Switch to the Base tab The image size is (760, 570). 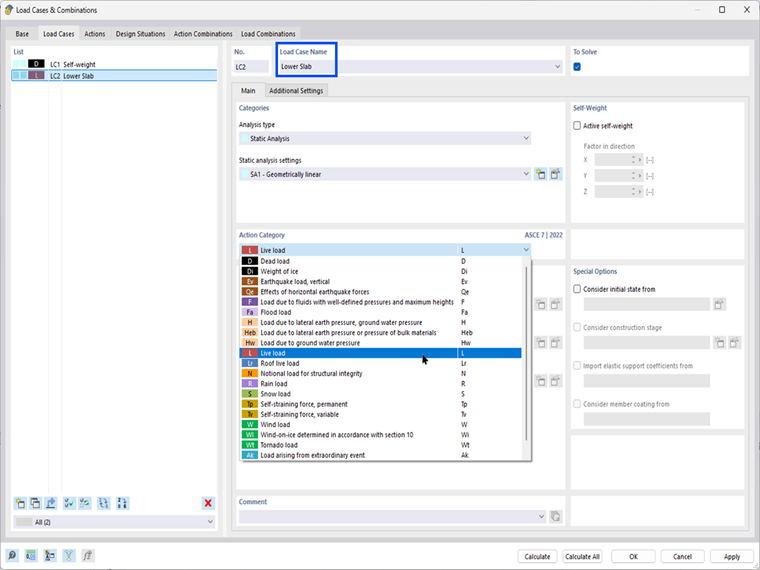(22, 34)
